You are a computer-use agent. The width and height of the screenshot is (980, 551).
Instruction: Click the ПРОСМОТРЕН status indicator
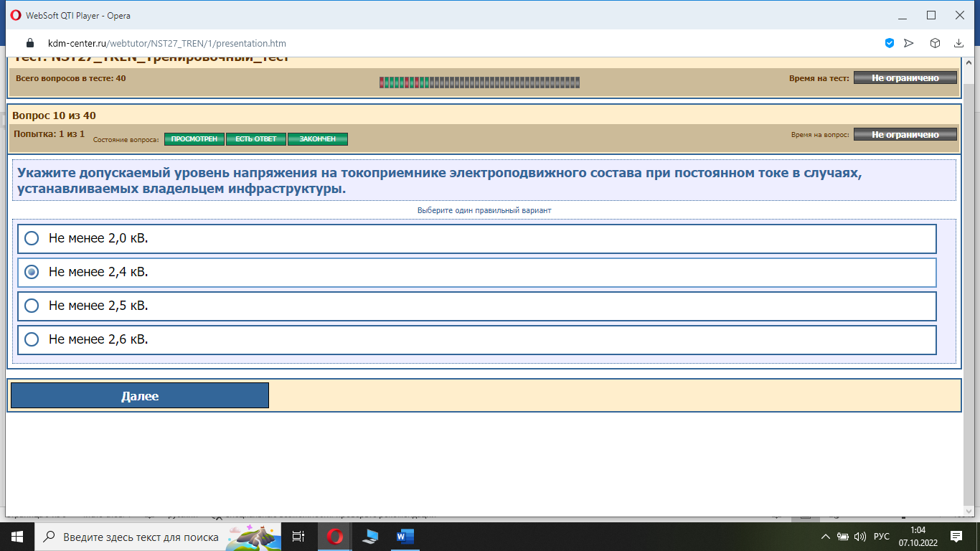(x=194, y=139)
